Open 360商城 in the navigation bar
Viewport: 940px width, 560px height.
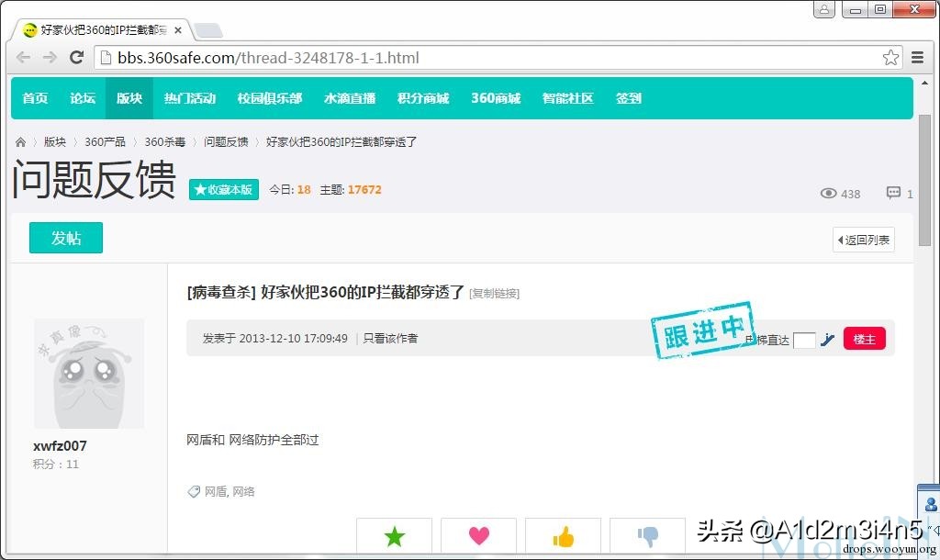tap(496, 98)
